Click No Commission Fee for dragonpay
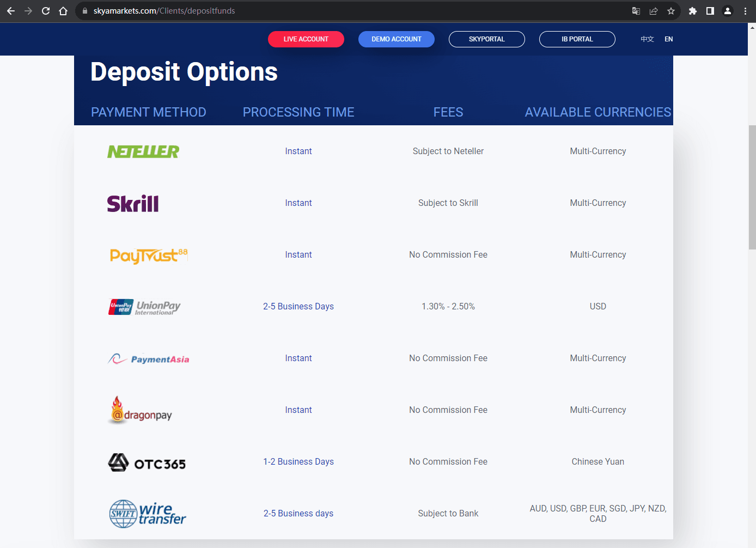756x548 pixels. coord(448,410)
